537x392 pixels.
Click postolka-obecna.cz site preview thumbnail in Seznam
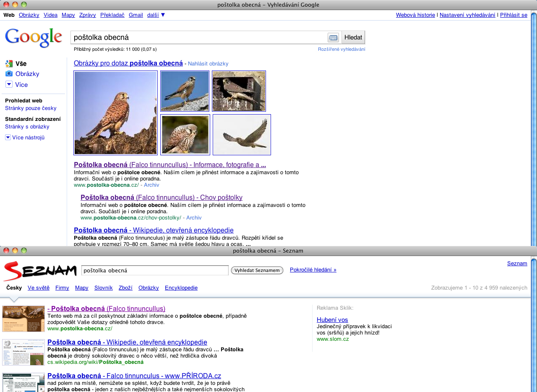pos(23,319)
